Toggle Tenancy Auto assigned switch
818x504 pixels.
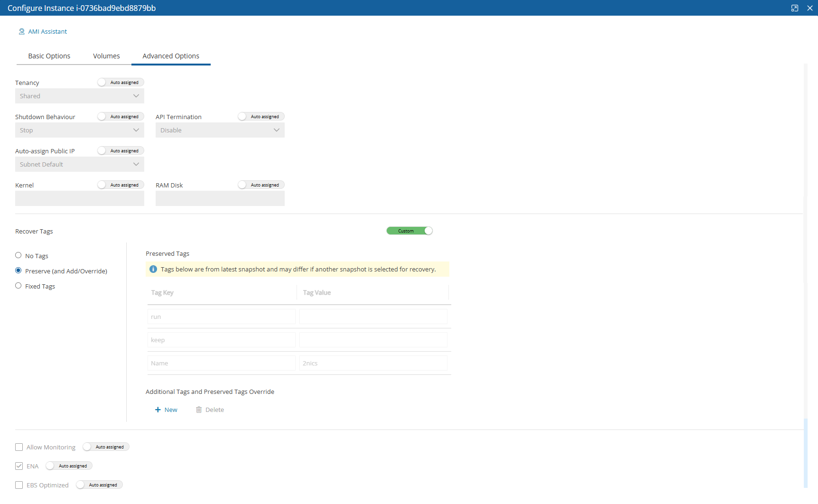pos(121,83)
